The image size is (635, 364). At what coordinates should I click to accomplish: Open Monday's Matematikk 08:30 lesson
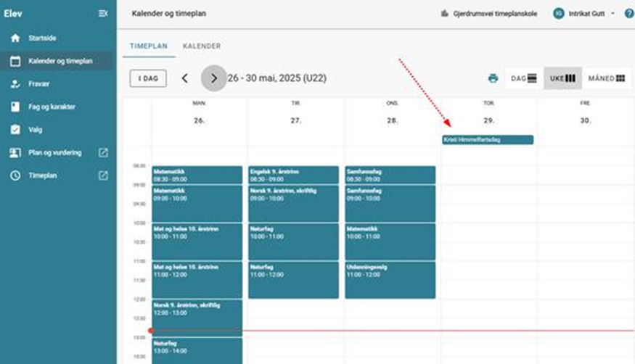[x=197, y=175]
